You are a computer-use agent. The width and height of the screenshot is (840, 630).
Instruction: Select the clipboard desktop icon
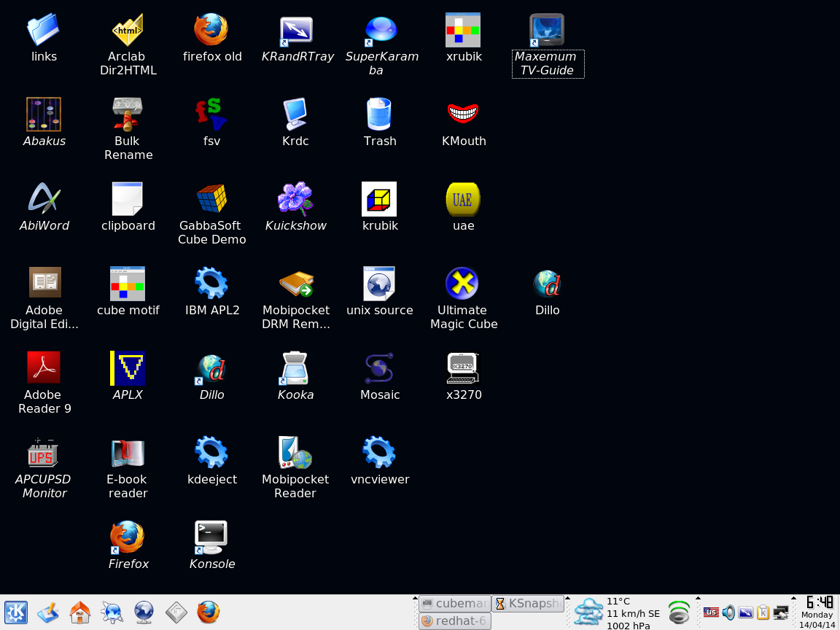click(x=128, y=199)
